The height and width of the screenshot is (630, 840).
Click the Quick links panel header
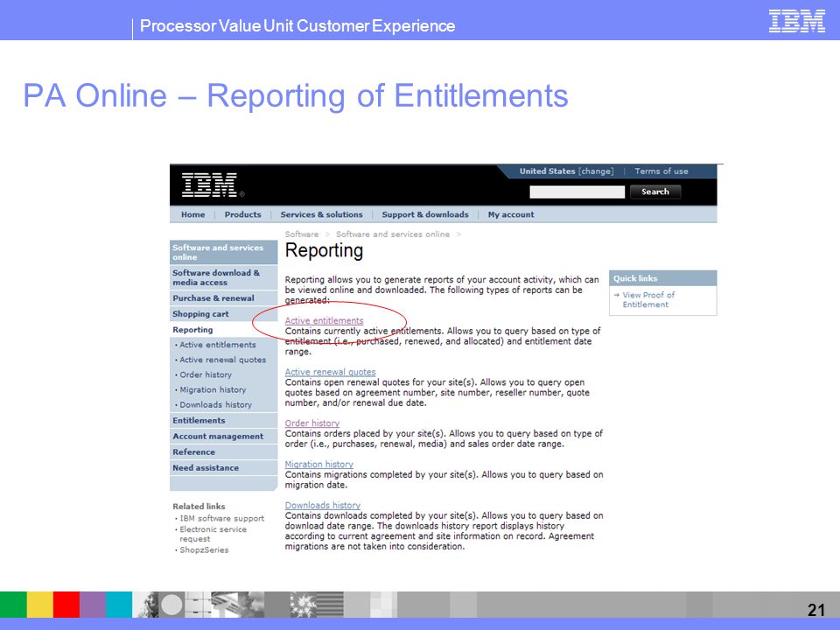pyautogui.click(x=662, y=278)
